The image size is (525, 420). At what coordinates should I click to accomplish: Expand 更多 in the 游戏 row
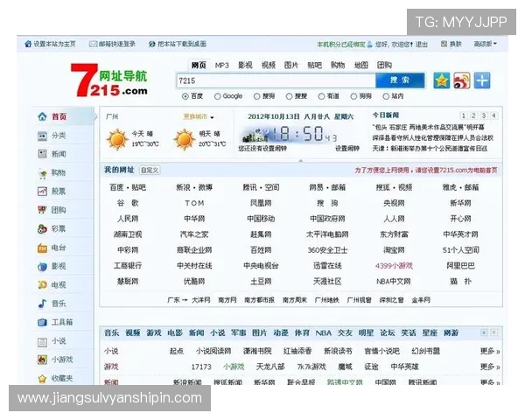490,367
